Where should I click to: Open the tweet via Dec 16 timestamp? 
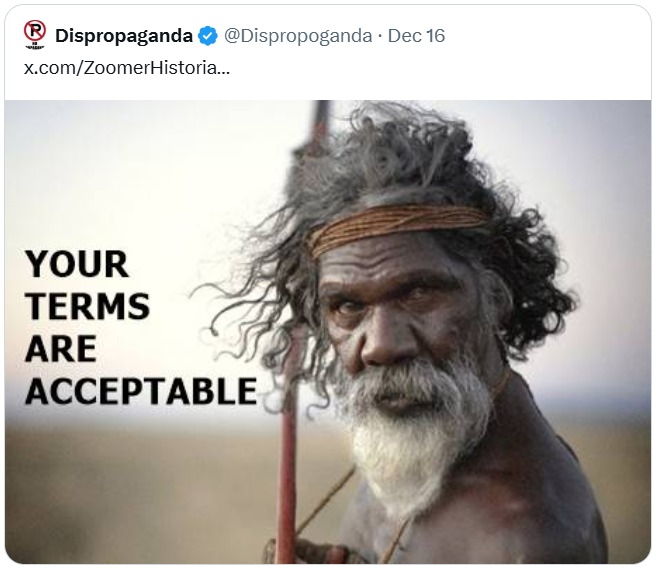pyautogui.click(x=416, y=36)
